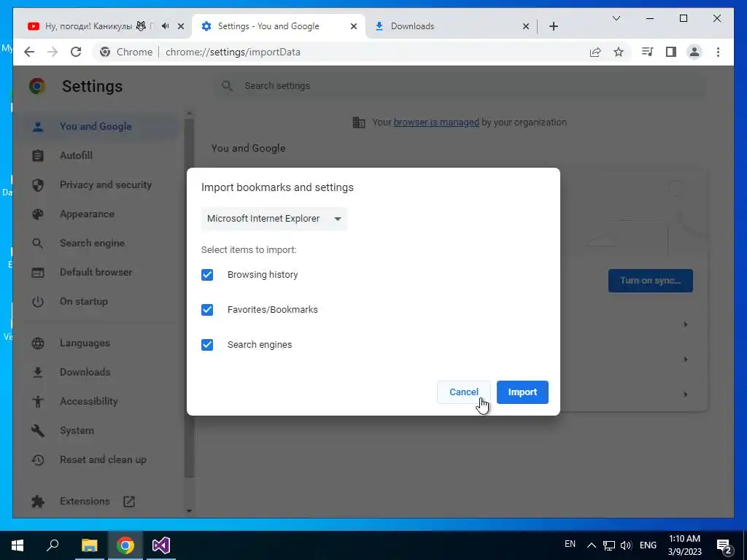Click the sidebar scroll up arrow
Viewport: 747px width, 560px height.
pos(189,113)
